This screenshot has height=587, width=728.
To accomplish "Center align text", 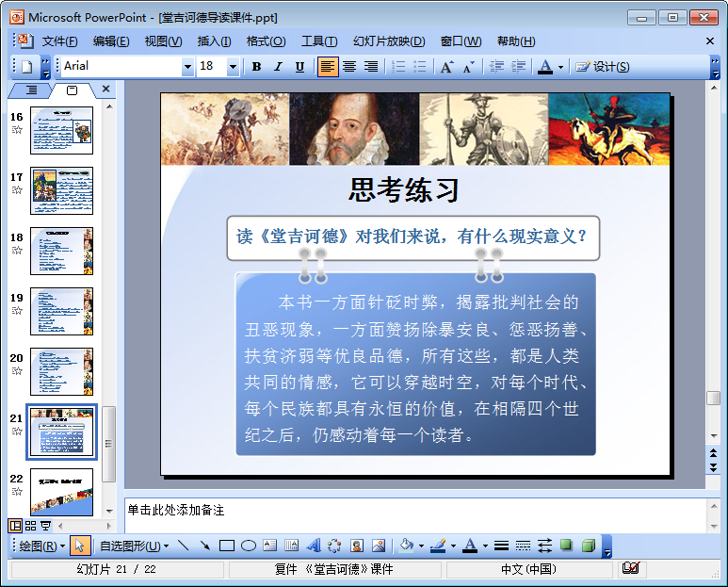I will (x=349, y=67).
